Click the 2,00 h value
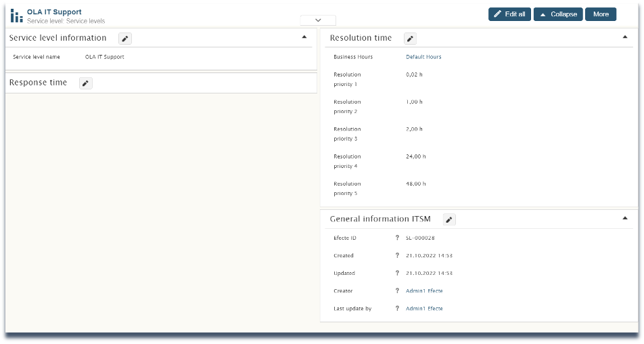Viewport: 644px width, 344px height. tap(414, 129)
